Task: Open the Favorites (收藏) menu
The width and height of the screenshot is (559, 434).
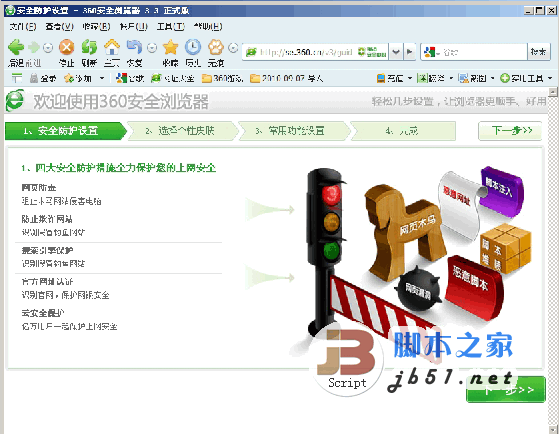Action: 96,26
